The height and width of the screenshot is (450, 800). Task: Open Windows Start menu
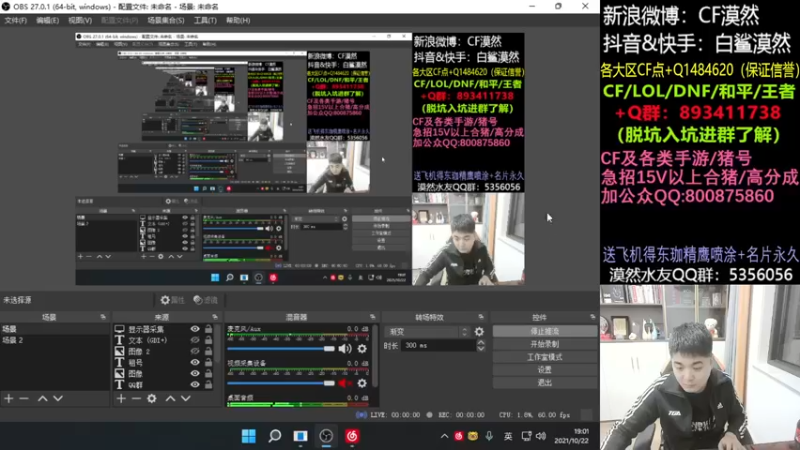pos(249,436)
